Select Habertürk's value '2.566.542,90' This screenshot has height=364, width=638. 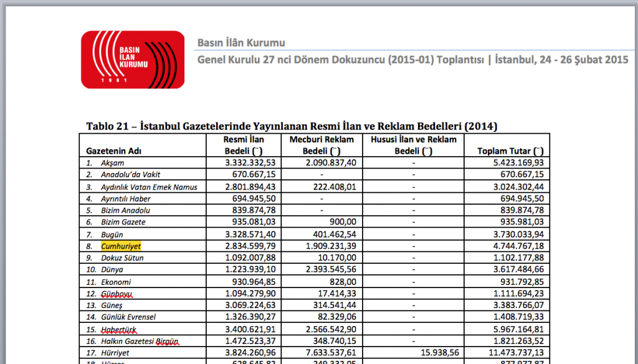tap(331, 330)
